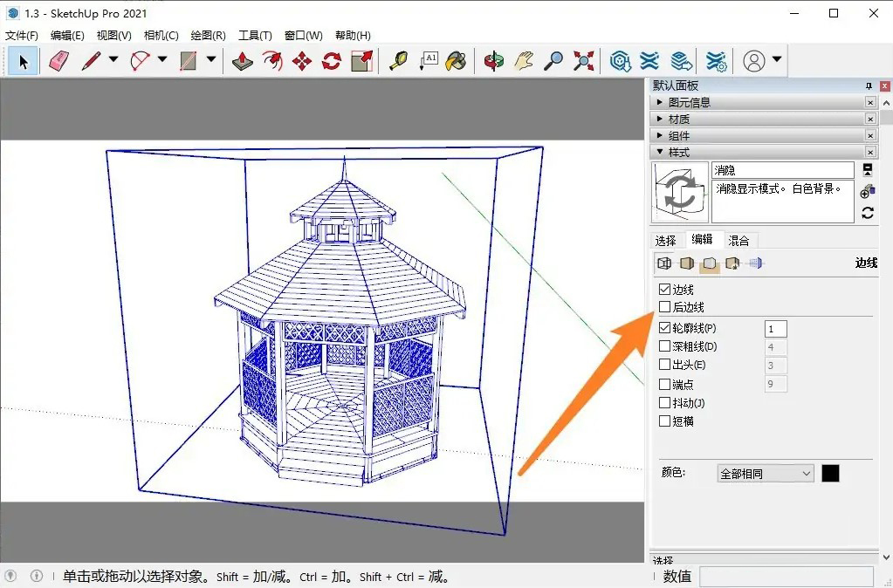Uncheck the 轮廓线 profiles checkbox
Screen dimensions: 893x588
pos(665,328)
